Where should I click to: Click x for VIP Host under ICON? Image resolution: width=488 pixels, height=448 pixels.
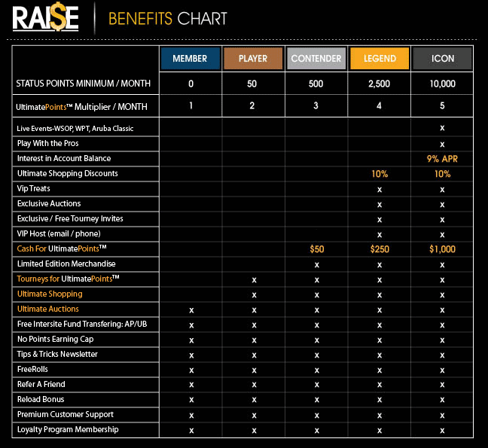point(442,235)
